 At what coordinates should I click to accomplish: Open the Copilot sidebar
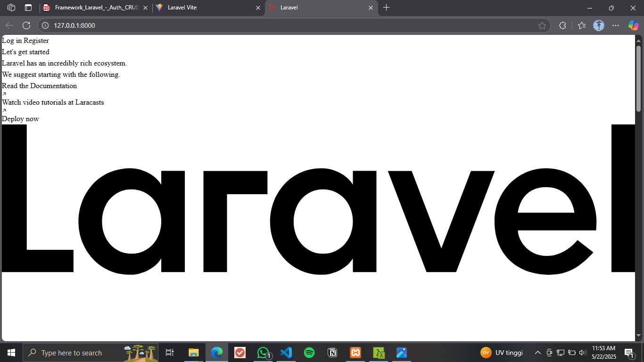633,25
